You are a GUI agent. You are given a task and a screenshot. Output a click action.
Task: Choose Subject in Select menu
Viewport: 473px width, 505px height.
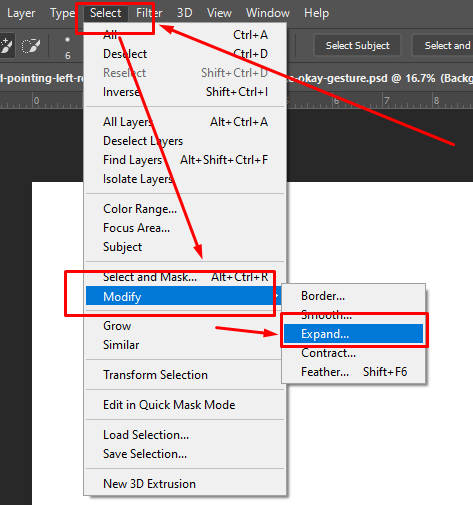tap(185, 247)
